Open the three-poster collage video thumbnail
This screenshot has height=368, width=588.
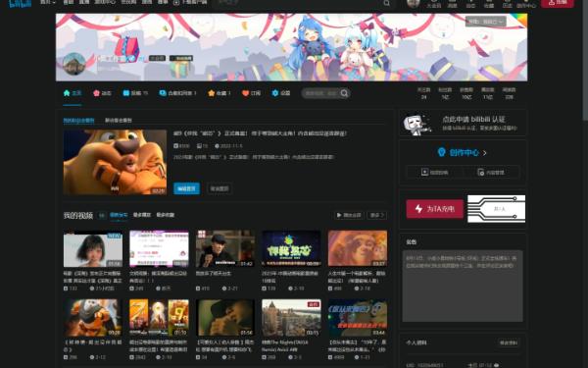[x=159, y=317]
